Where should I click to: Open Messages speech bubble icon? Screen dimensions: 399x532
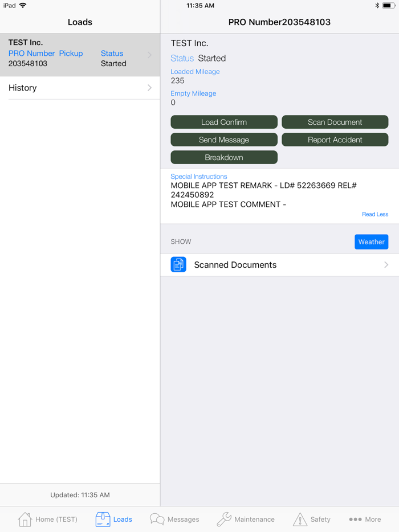[157, 519]
